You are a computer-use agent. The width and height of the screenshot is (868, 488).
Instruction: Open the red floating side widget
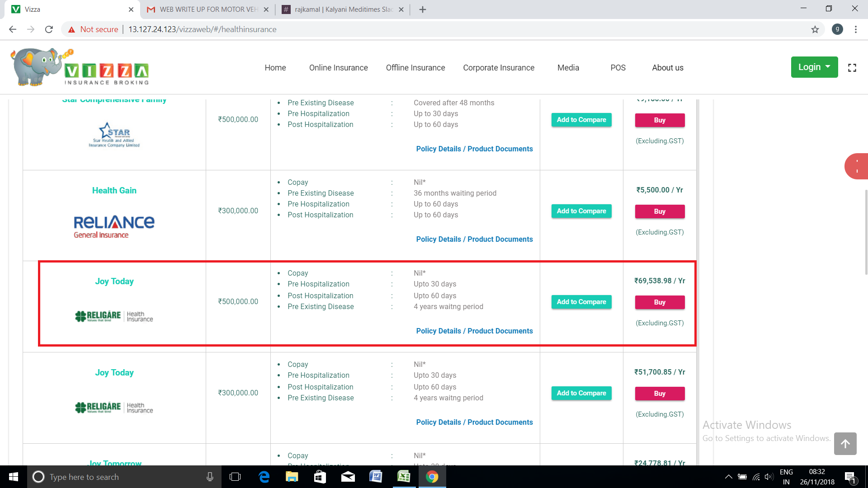[857, 167]
